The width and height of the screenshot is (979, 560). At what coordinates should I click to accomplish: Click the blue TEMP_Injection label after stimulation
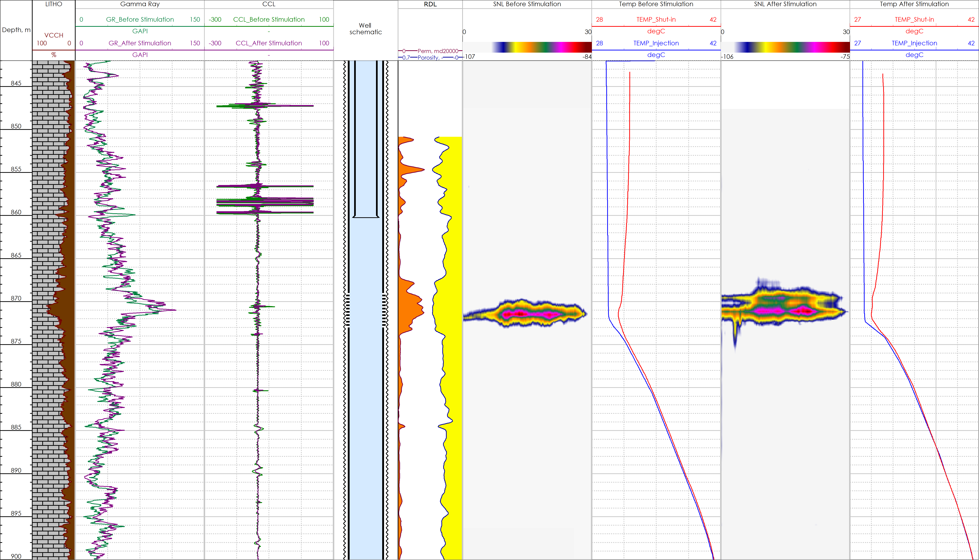(x=914, y=43)
